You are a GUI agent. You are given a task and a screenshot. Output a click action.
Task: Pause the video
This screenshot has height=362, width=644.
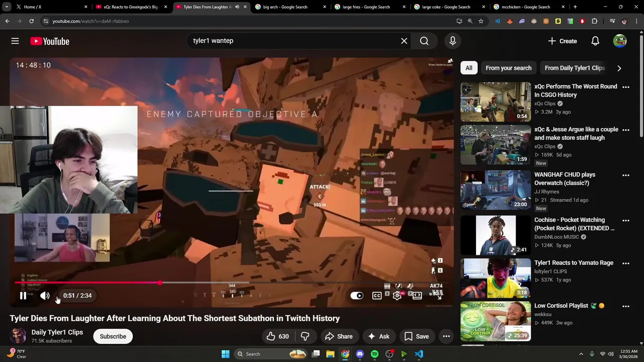point(23,296)
